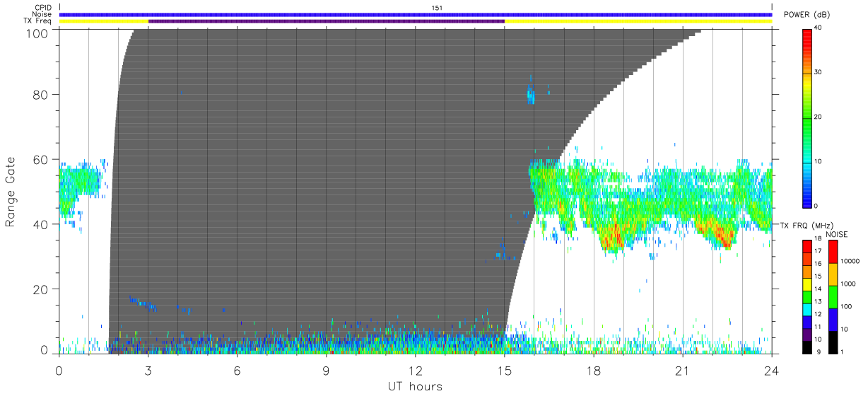Click the 17 tick on the TX FRQ scale
The image size is (868, 401).
[x=818, y=252]
